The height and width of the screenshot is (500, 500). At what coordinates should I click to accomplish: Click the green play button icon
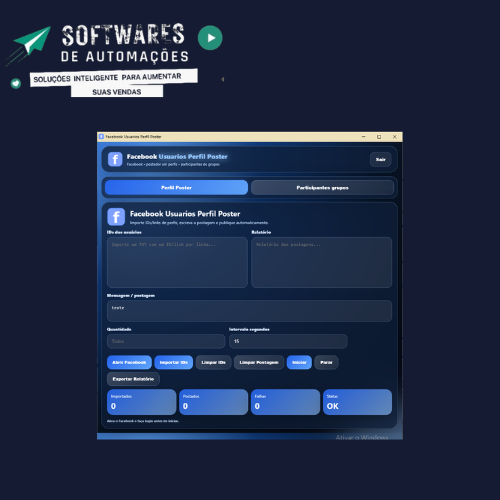click(210, 38)
